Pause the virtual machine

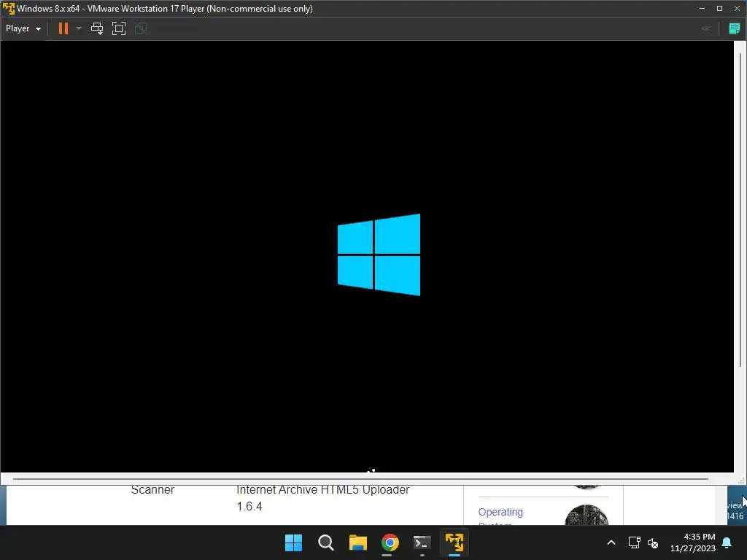pos(63,28)
